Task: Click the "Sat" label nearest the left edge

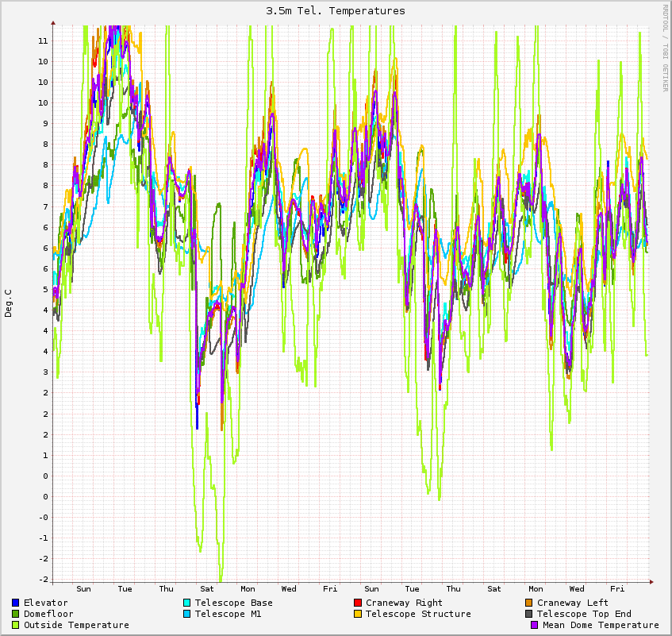Action: pos(207,588)
